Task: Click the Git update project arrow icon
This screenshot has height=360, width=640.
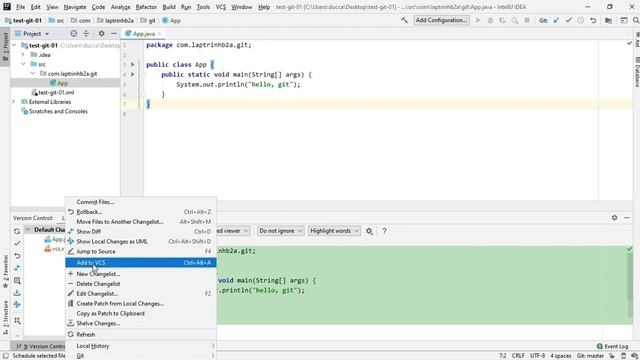Action: [x=556, y=20]
